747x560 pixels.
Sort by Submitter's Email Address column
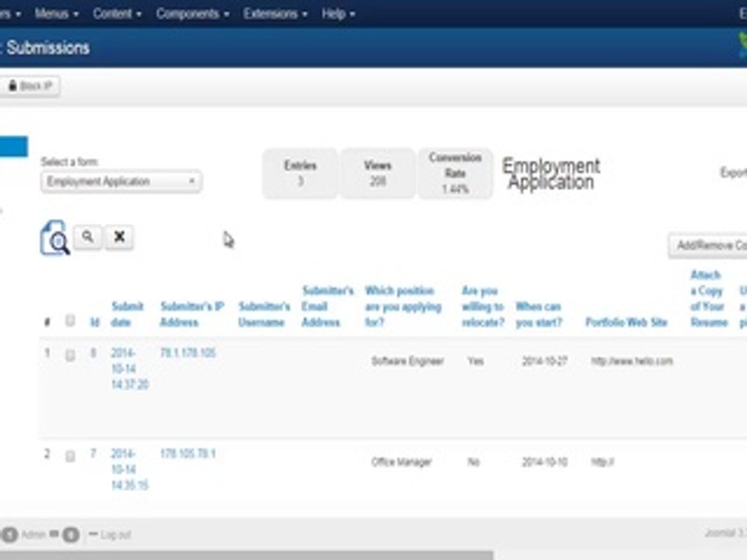(x=328, y=306)
